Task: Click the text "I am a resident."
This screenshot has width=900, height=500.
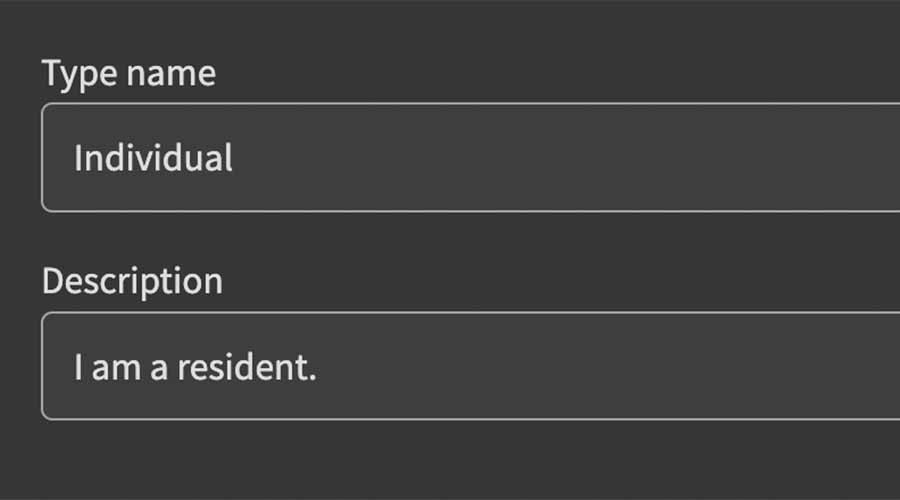Action: (x=195, y=368)
